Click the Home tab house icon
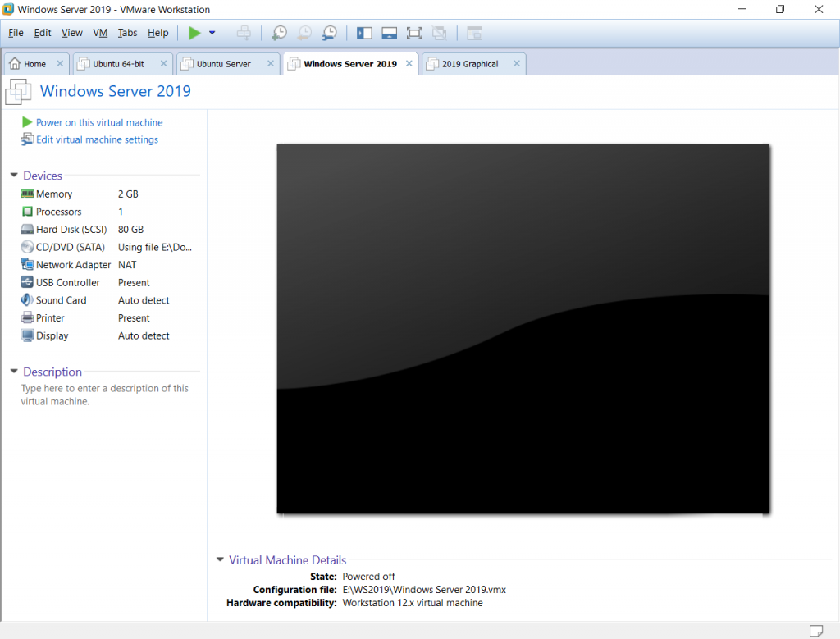 [x=15, y=63]
